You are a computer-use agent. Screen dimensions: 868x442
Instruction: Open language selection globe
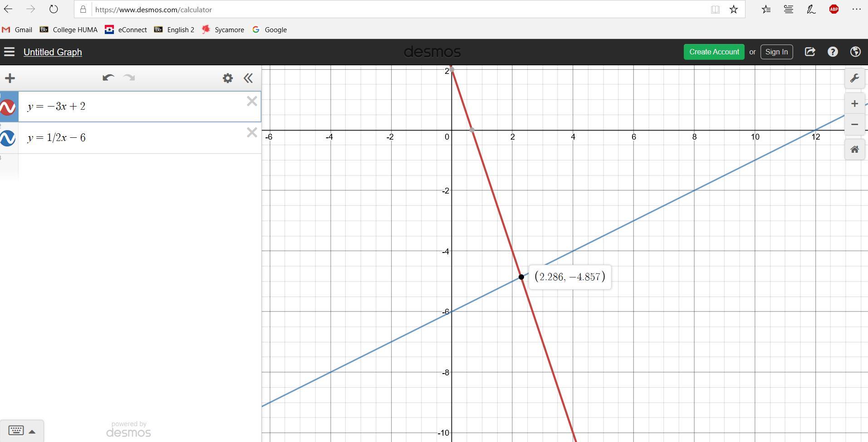[x=855, y=52]
